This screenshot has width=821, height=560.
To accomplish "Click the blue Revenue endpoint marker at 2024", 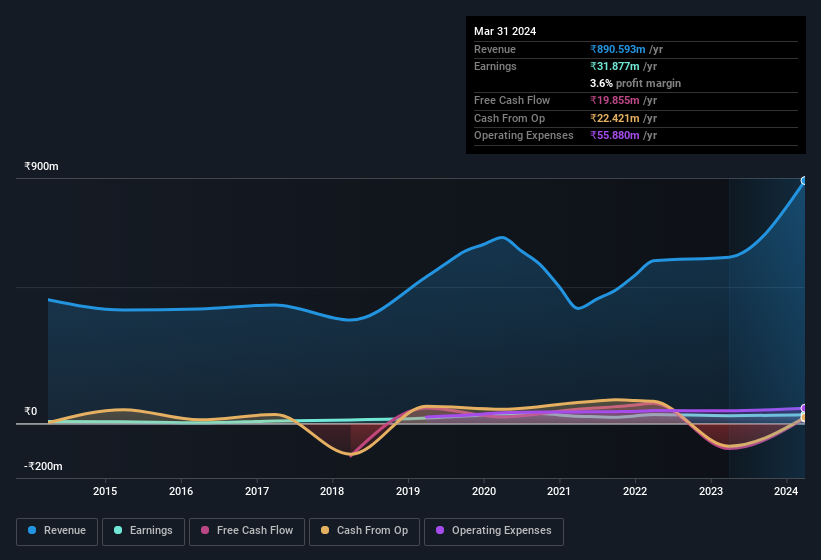I will tap(804, 181).
